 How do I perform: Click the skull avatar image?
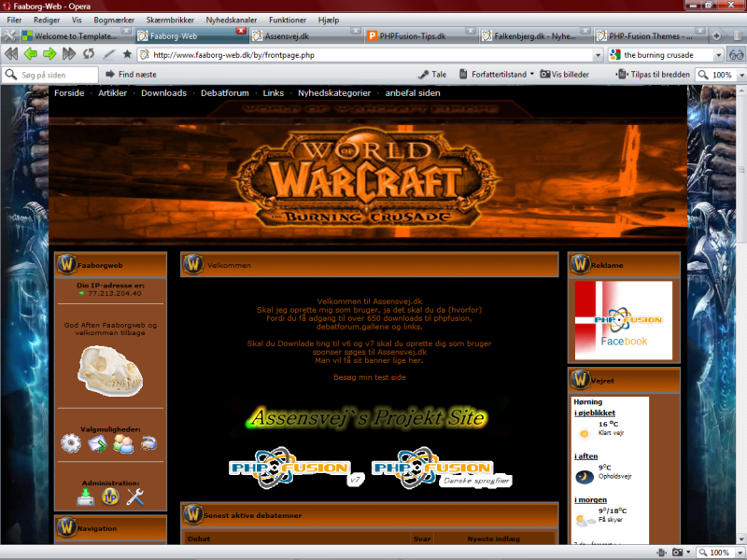pos(110,371)
